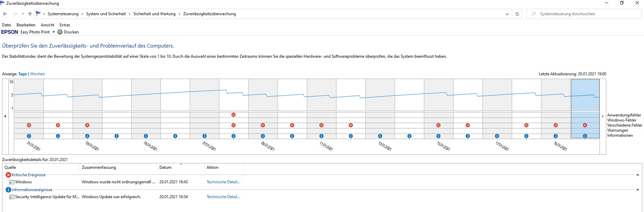Click the application error icon on 08.01.2021
The width and height of the screenshot is (644, 212).
click(234, 115)
